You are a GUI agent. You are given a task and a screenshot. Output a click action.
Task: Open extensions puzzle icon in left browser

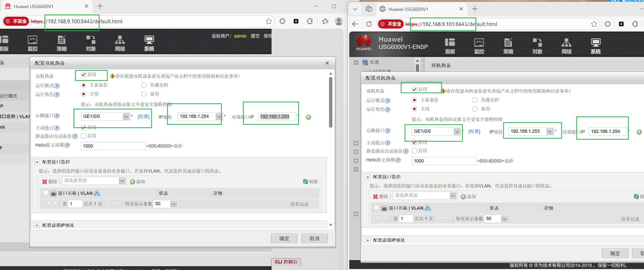pos(310,21)
